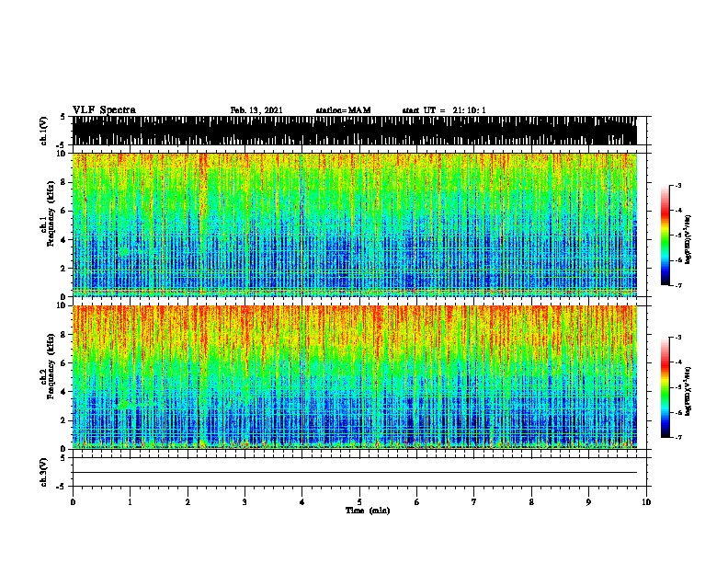The height and width of the screenshot is (563, 728).
Task: Click the '8' kHz tick on ch.1 axis
Action: click(63, 182)
